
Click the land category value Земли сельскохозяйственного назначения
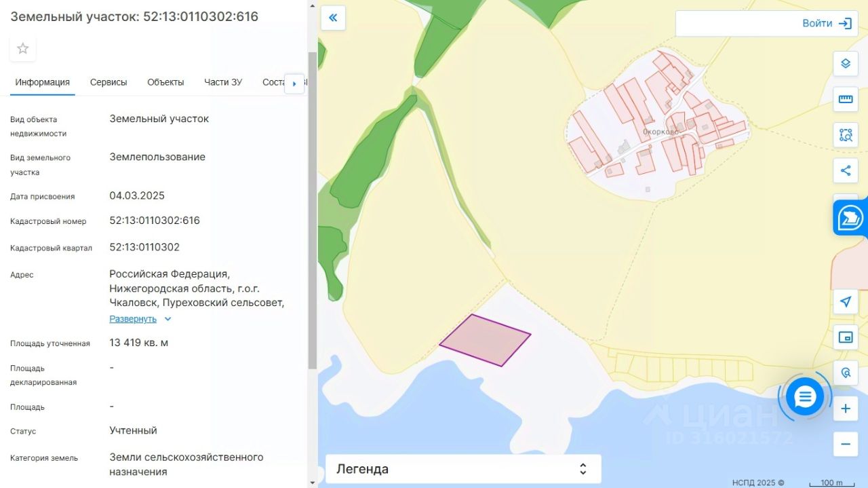coord(186,465)
